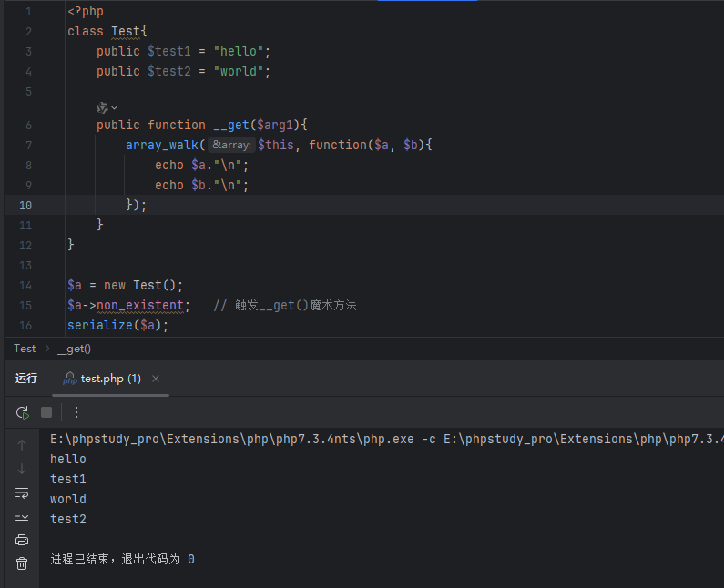Stop the running process
The height and width of the screenshot is (588, 724).
pyautogui.click(x=46, y=412)
